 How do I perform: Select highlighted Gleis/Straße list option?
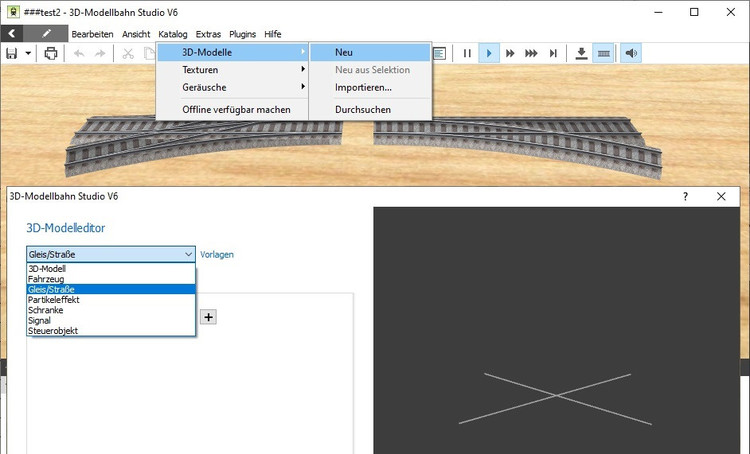111,289
